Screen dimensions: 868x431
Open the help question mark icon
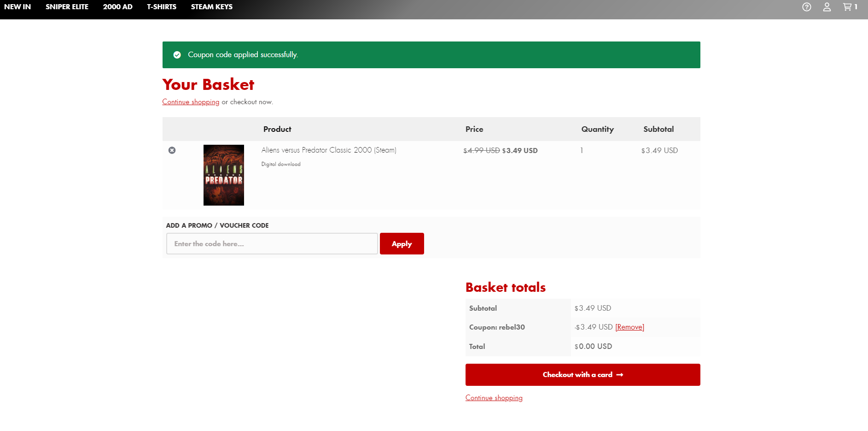pos(806,7)
